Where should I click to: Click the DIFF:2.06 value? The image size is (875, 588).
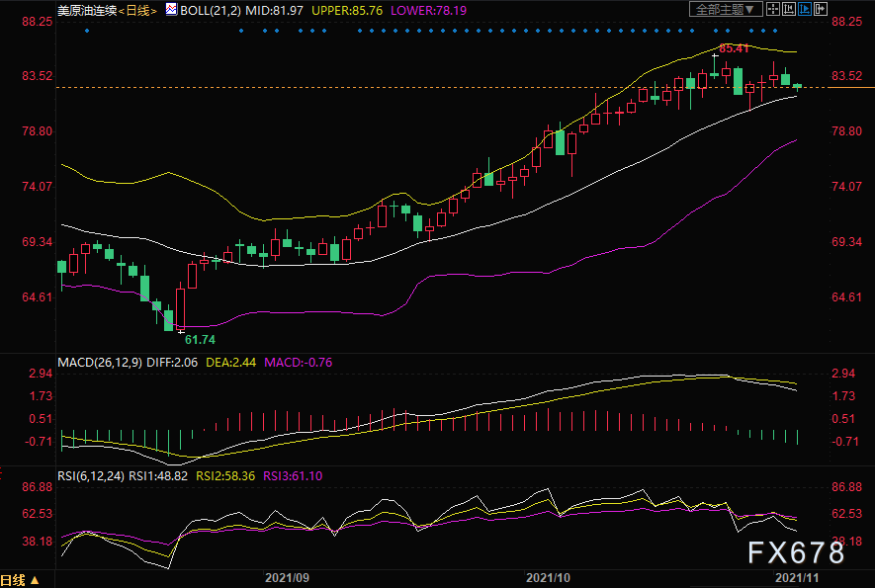click(x=172, y=363)
